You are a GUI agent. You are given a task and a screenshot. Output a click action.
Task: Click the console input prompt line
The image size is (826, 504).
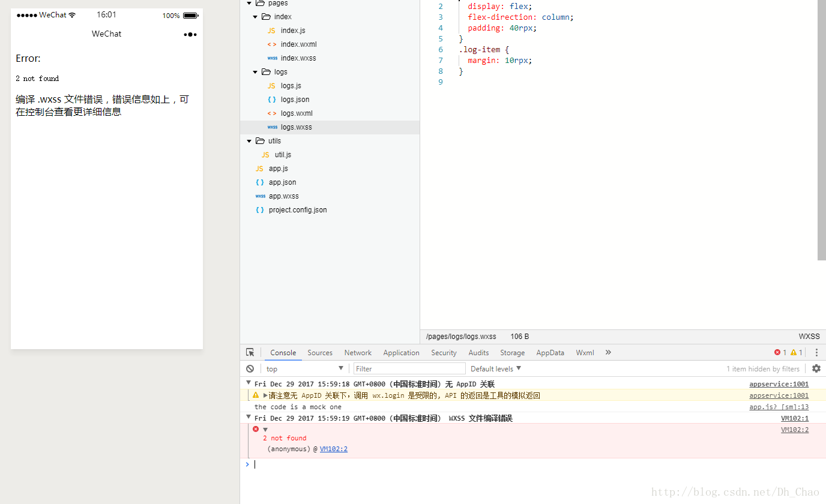pos(533,464)
